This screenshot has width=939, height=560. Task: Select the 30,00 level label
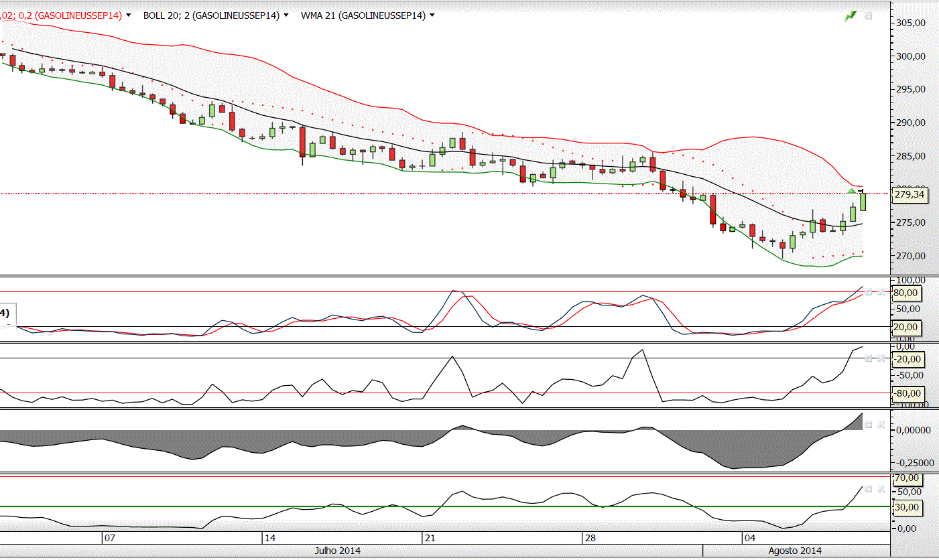(x=907, y=507)
